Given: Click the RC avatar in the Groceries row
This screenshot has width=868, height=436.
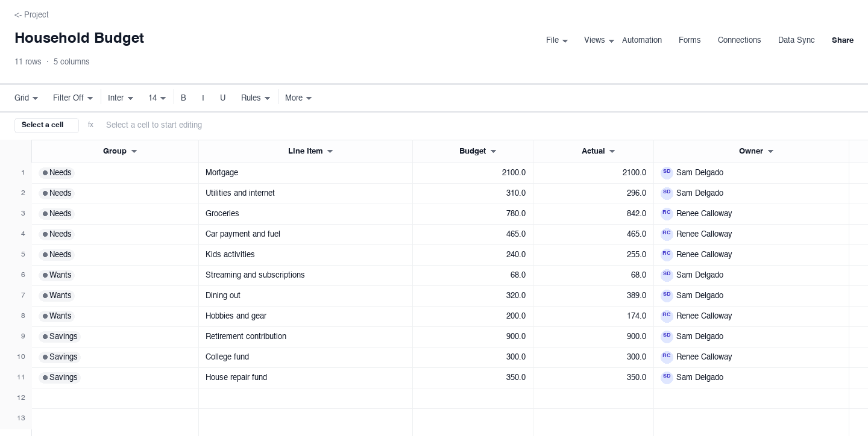Looking at the screenshot, I should tap(667, 214).
